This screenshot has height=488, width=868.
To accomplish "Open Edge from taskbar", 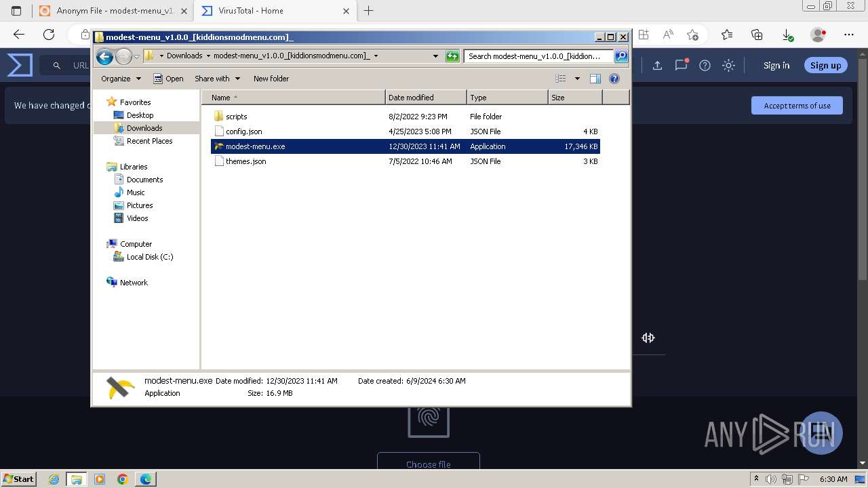I will (146, 479).
